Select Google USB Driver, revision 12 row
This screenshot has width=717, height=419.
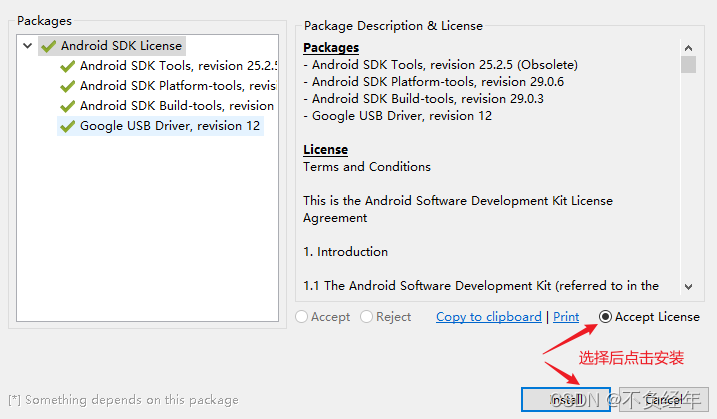coord(161,126)
